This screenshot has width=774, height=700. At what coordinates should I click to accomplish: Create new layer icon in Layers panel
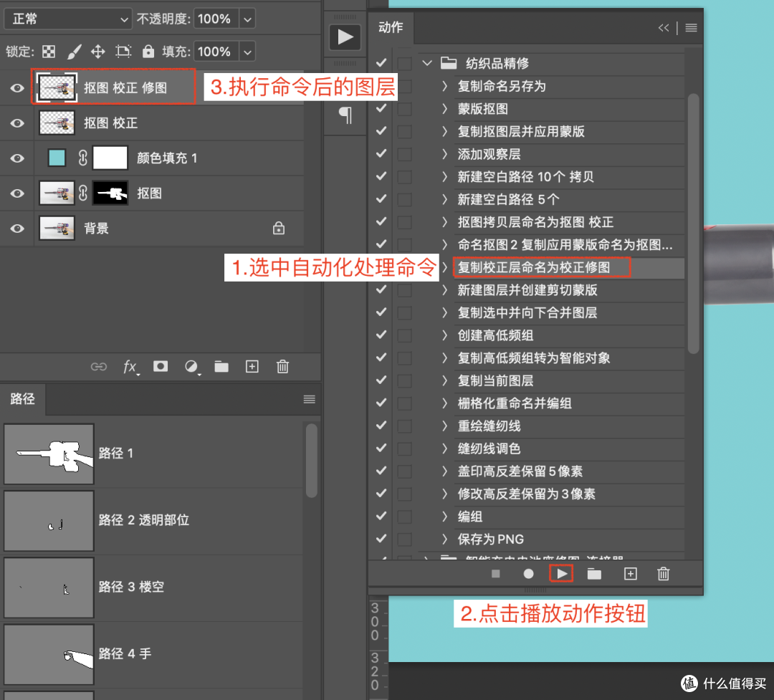click(x=252, y=366)
